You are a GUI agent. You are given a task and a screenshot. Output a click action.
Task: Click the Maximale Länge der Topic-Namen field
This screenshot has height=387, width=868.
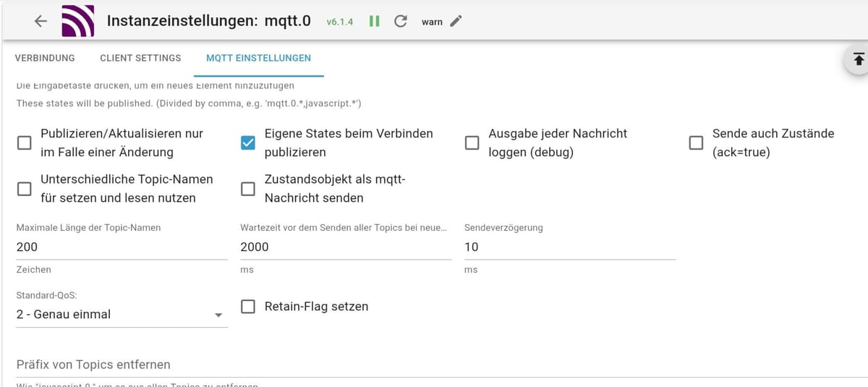pyautogui.click(x=122, y=247)
